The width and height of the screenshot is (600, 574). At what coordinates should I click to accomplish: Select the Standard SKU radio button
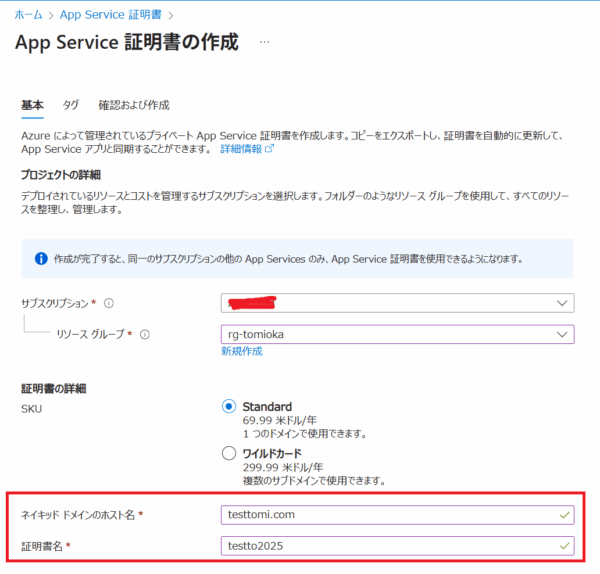(x=229, y=407)
